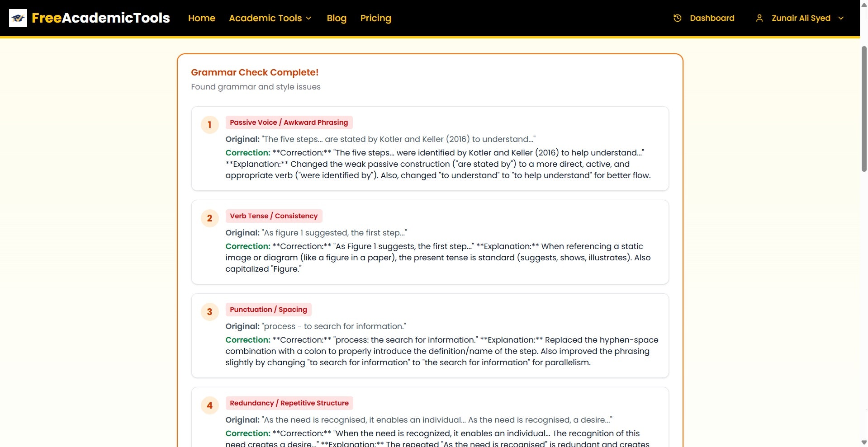Open the Blog menu item

coord(336,18)
